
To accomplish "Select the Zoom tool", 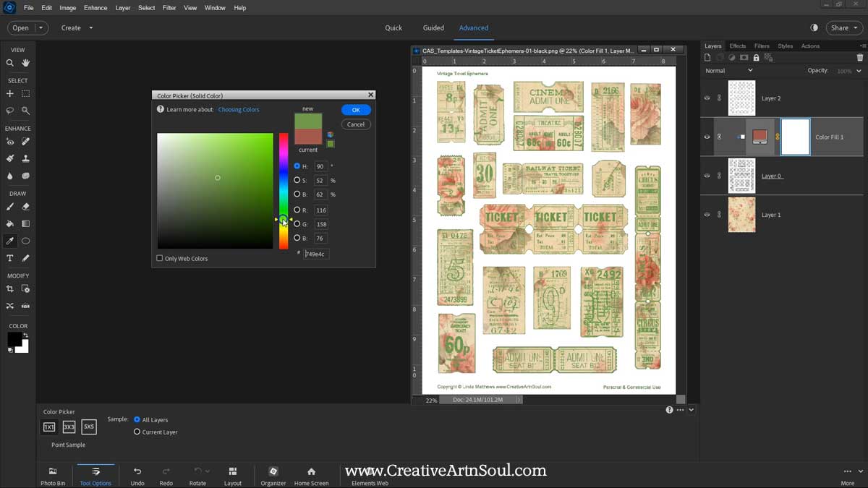I will coord(10,63).
